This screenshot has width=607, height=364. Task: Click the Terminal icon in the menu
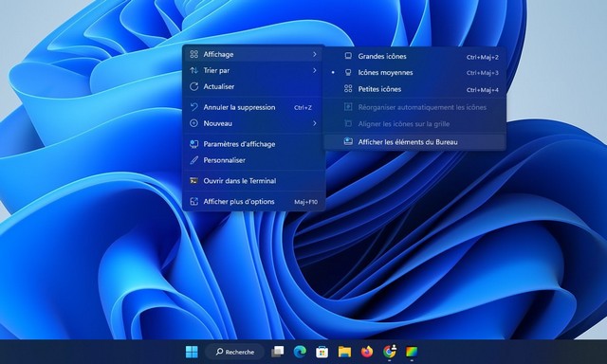[193, 181]
